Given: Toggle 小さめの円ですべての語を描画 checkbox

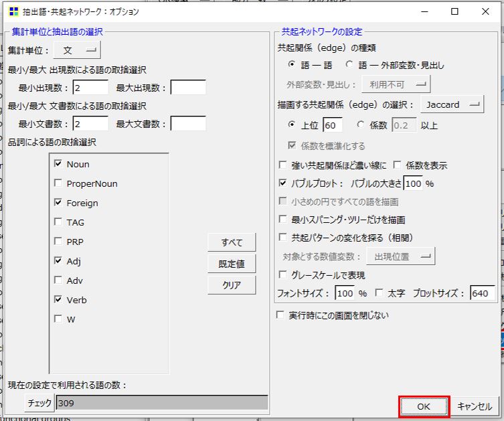Looking at the screenshot, I should 282,201.
